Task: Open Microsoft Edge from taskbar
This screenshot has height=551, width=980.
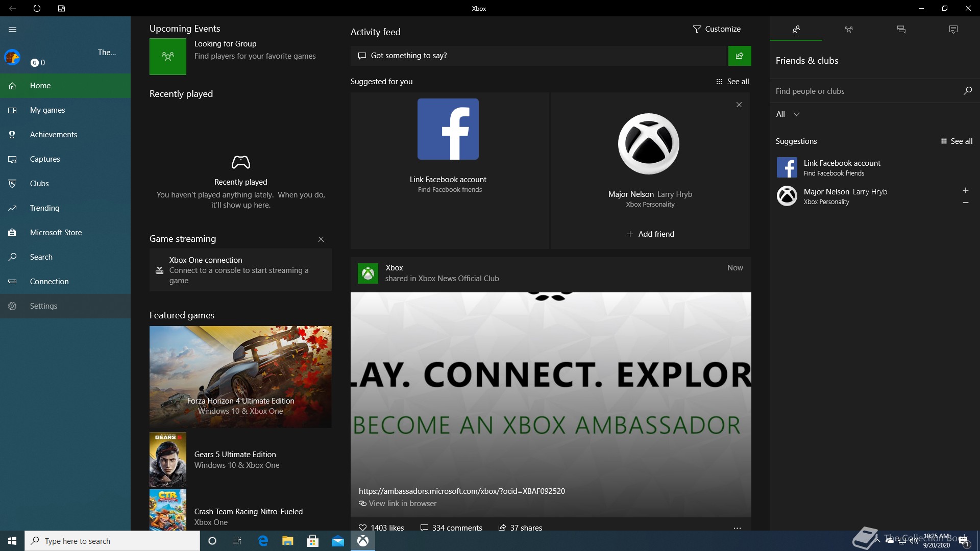Action: pos(263,541)
